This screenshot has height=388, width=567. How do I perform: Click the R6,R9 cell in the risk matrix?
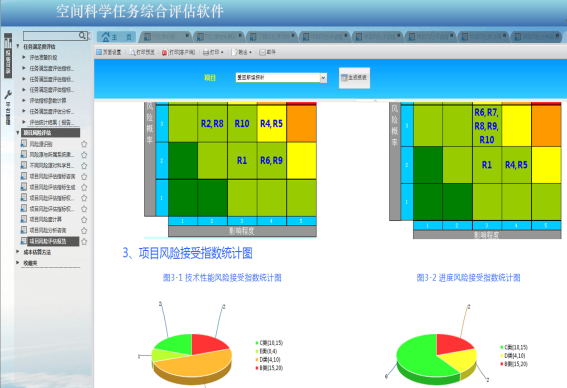(x=272, y=161)
